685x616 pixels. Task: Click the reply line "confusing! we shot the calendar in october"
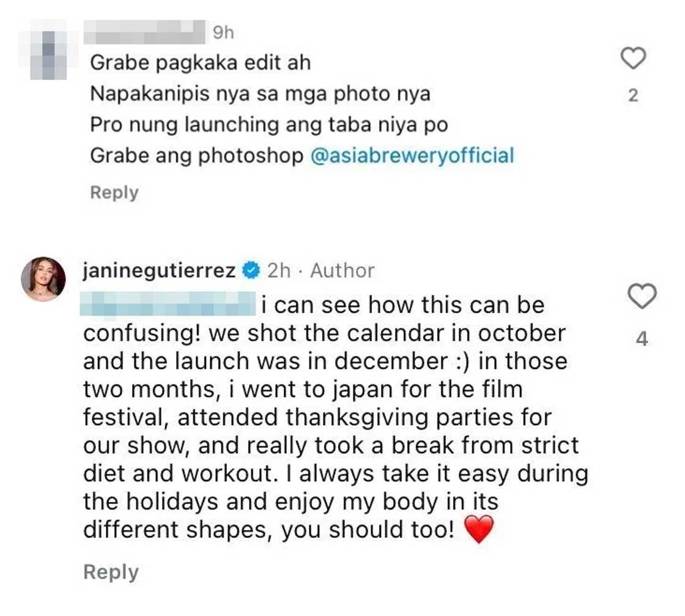coord(324,333)
